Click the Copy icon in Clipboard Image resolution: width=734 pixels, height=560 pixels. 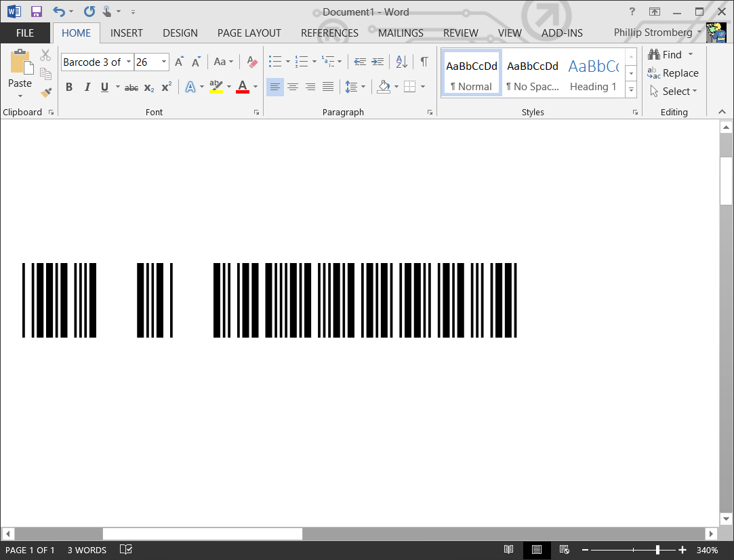[45, 73]
